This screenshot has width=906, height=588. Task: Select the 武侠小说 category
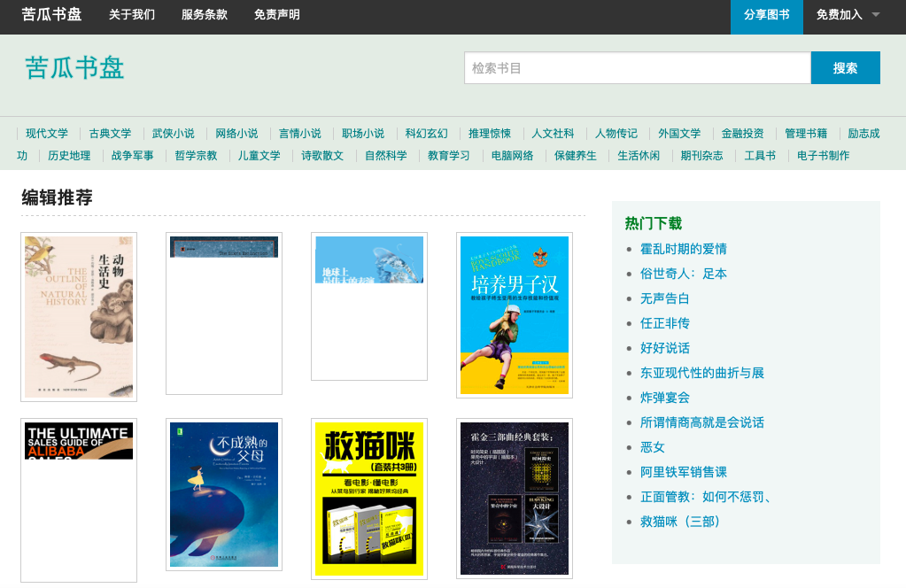(174, 134)
